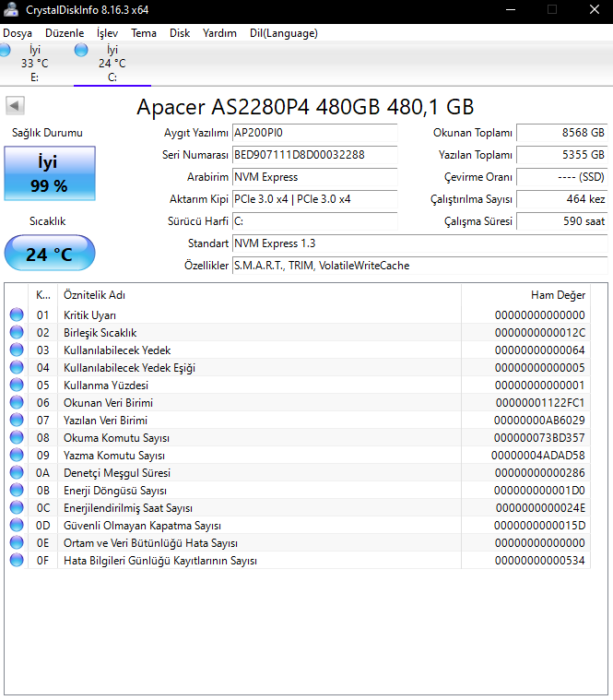Image resolution: width=613 pixels, height=700 pixels.
Task: Open the Disk menu
Action: [180, 33]
